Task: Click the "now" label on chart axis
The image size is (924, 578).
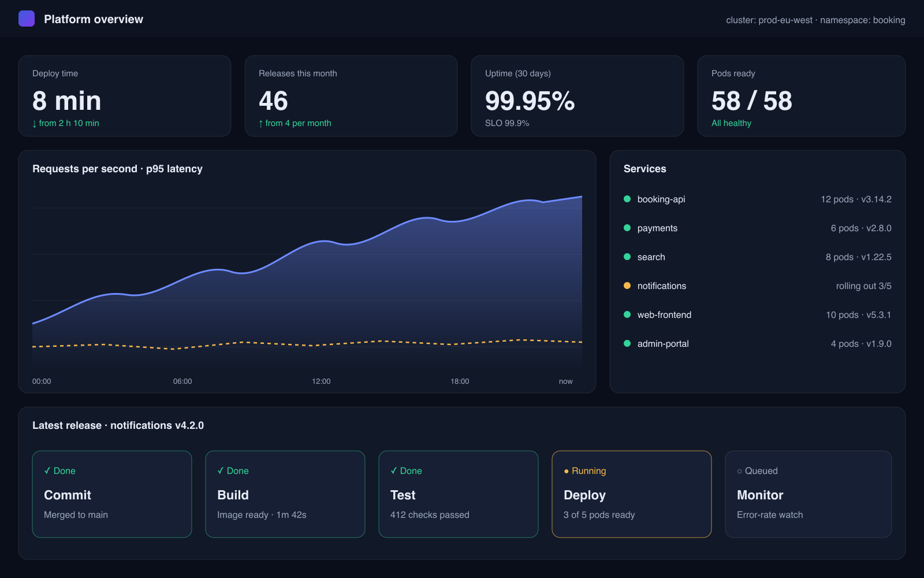Action: click(566, 381)
